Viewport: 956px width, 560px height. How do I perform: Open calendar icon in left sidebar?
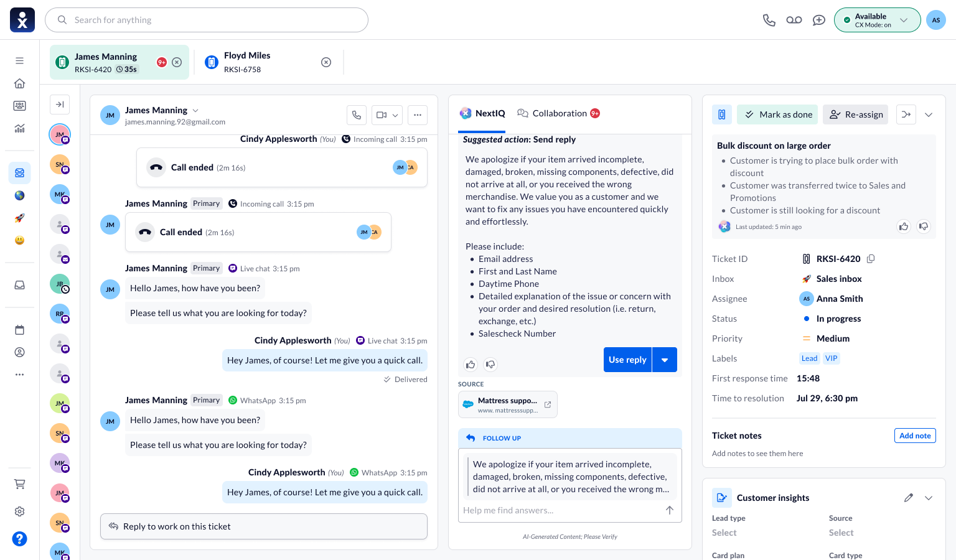(x=20, y=330)
